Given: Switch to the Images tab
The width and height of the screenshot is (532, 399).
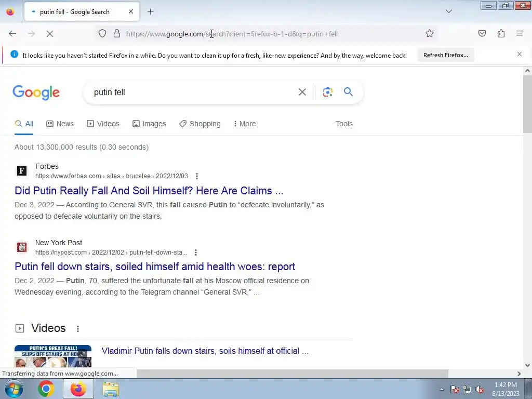Looking at the screenshot, I should [x=149, y=124].
